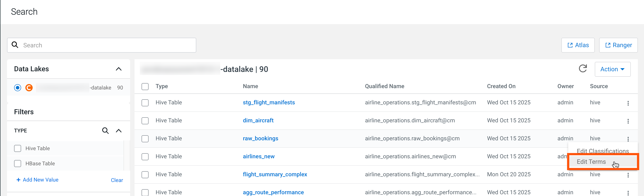644x196 pixels.
Task: Choose Edit Terms from context menu
Action: pos(591,162)
